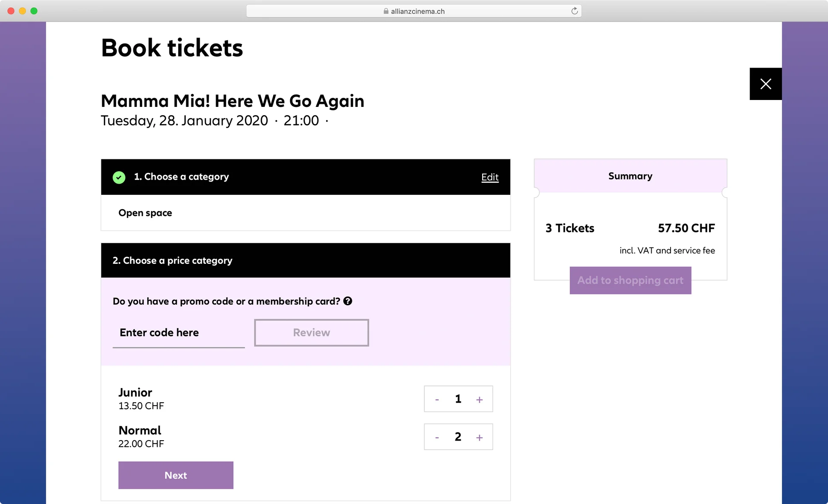Reload the page in the address bar
828x504 pixels.
coord(574,11)
